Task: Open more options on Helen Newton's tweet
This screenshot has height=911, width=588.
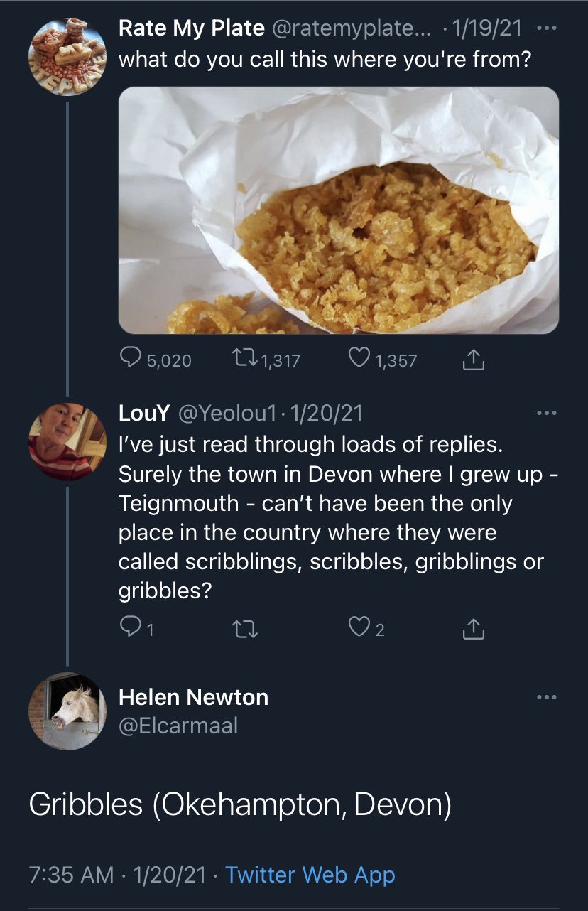Action: tap(547, 697)
